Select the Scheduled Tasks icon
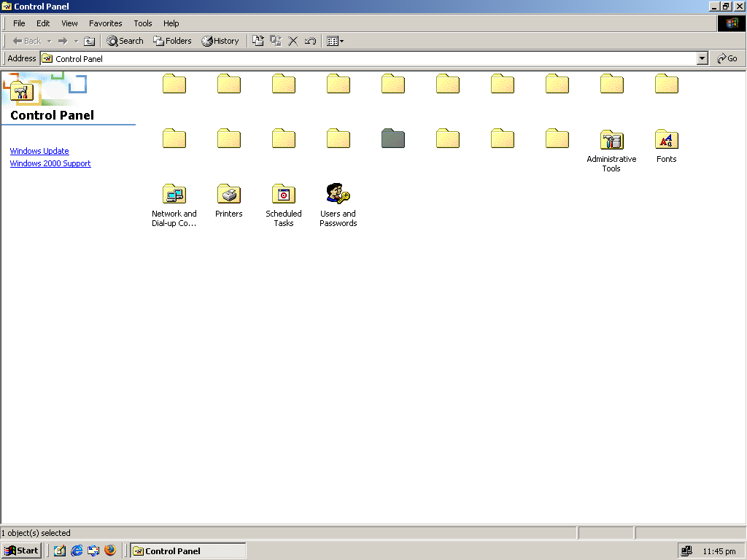 [x=284, y=194]
